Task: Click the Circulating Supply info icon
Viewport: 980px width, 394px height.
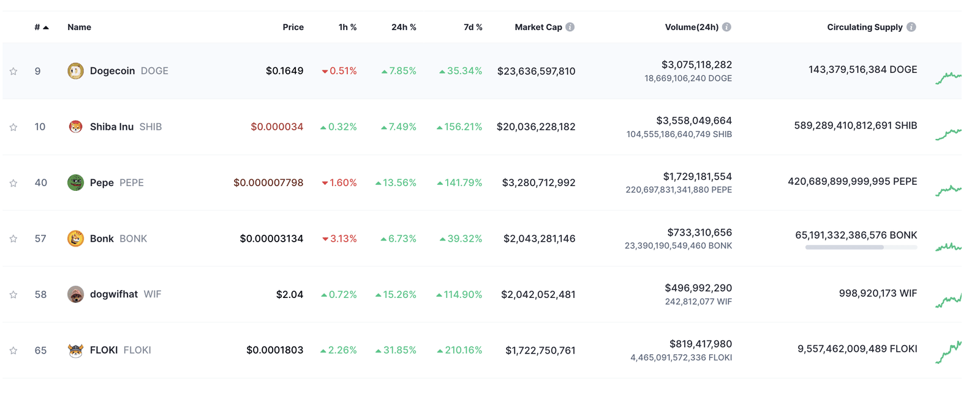Action: tap(911, 27)
